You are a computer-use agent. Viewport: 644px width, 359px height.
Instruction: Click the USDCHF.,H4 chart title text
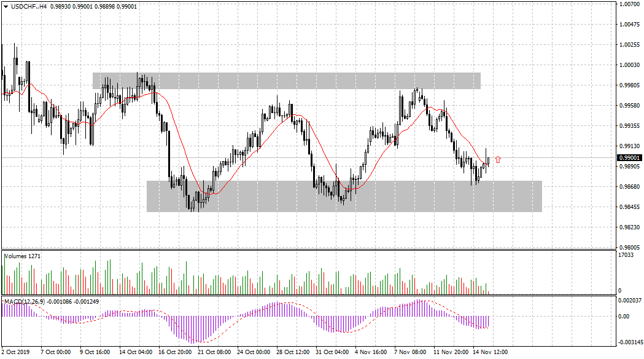(x=29, y=6)
